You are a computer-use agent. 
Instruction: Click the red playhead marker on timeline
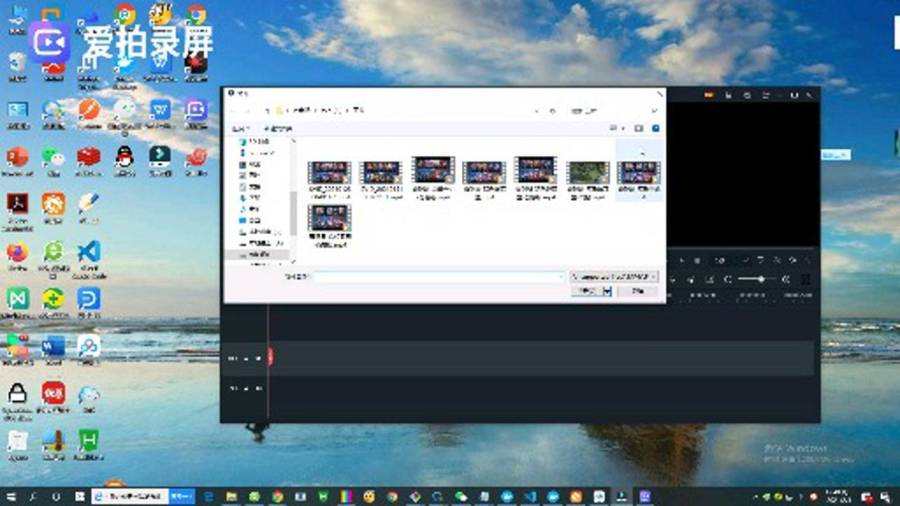click(270, 357)
